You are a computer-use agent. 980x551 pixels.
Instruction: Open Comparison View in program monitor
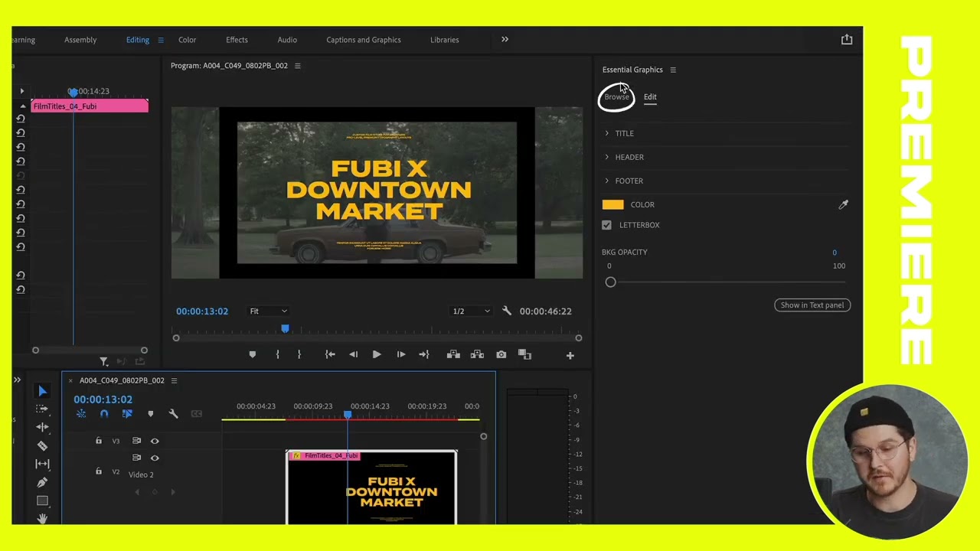(x=524, y=354)
